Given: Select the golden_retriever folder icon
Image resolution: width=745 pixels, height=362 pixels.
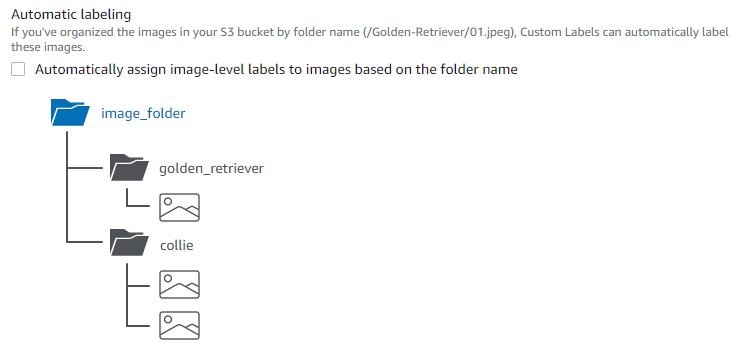Looking at the screenshot, I should 129,167.
